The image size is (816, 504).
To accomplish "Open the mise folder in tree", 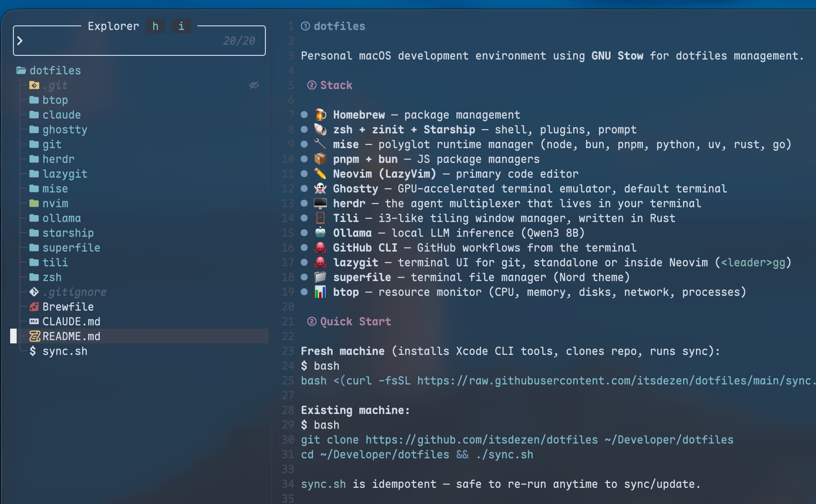I will click(55, 189).
